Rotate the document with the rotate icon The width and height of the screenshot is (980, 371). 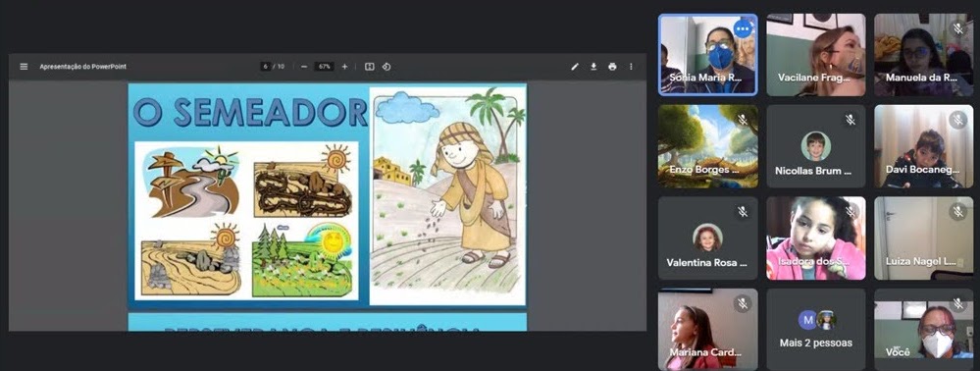click(x=387, y=67)
